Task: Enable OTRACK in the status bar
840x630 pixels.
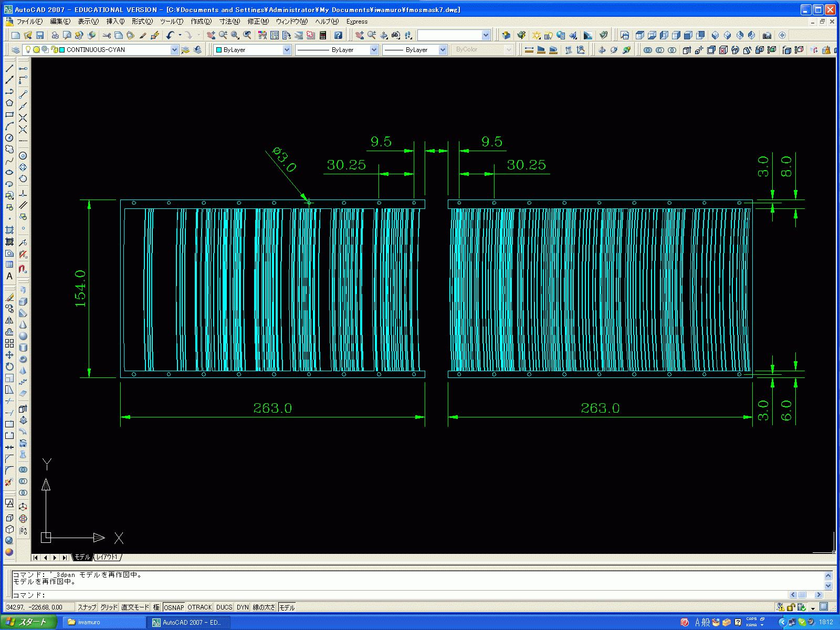Action: [199, 607]
